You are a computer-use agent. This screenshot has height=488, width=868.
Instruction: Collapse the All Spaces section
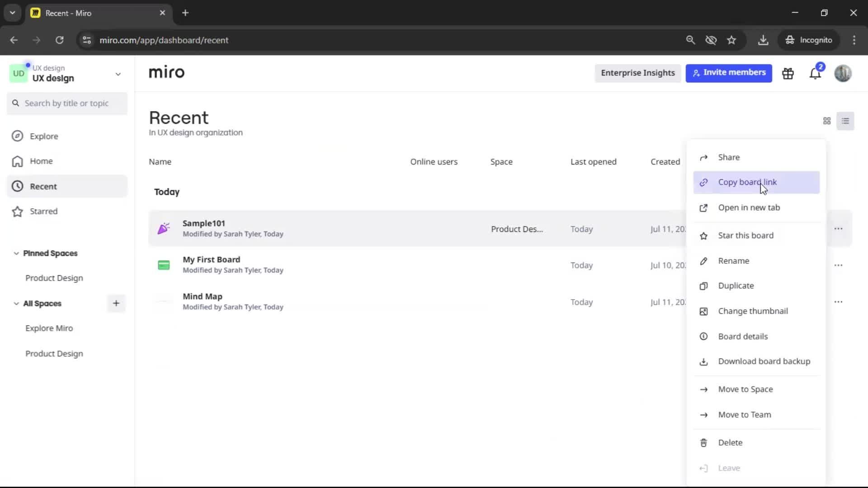(16, 304)
